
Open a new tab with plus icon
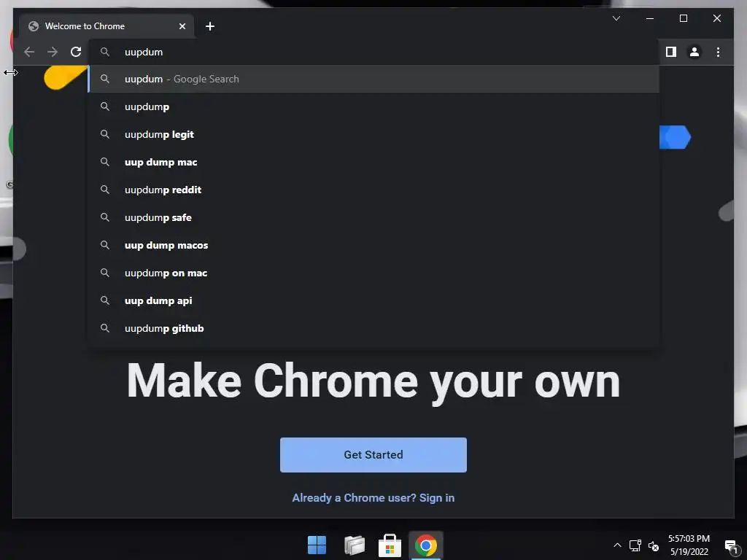coord(209,26)
